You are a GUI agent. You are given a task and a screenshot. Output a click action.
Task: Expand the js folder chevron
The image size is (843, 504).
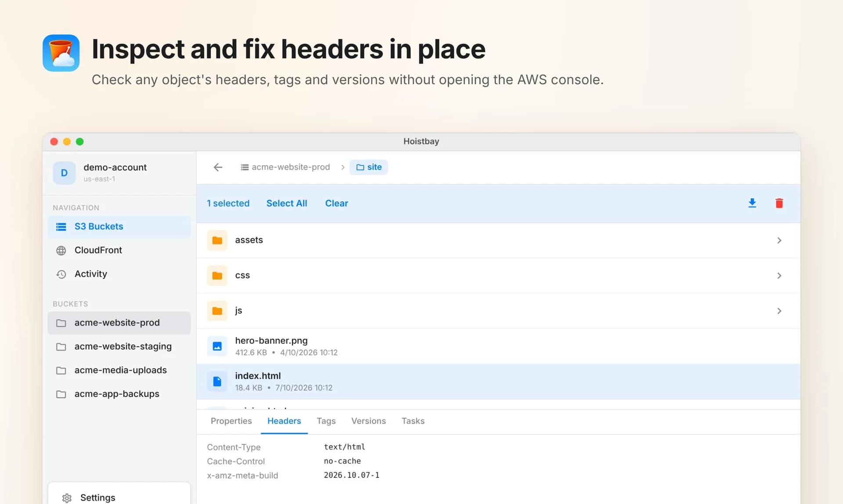click(779, 311)
